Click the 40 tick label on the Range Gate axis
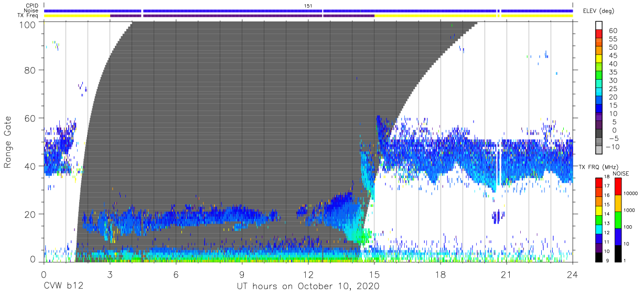 point(30,166)
